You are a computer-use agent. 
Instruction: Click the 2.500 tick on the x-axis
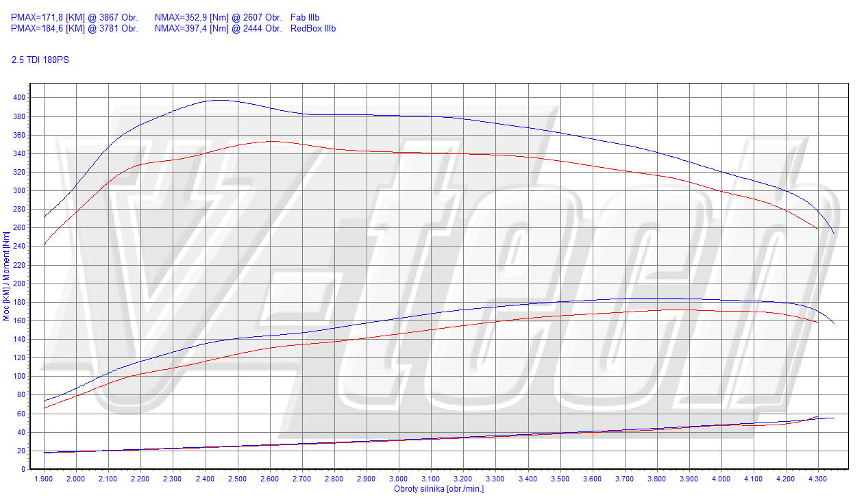[x=238, y=479]
